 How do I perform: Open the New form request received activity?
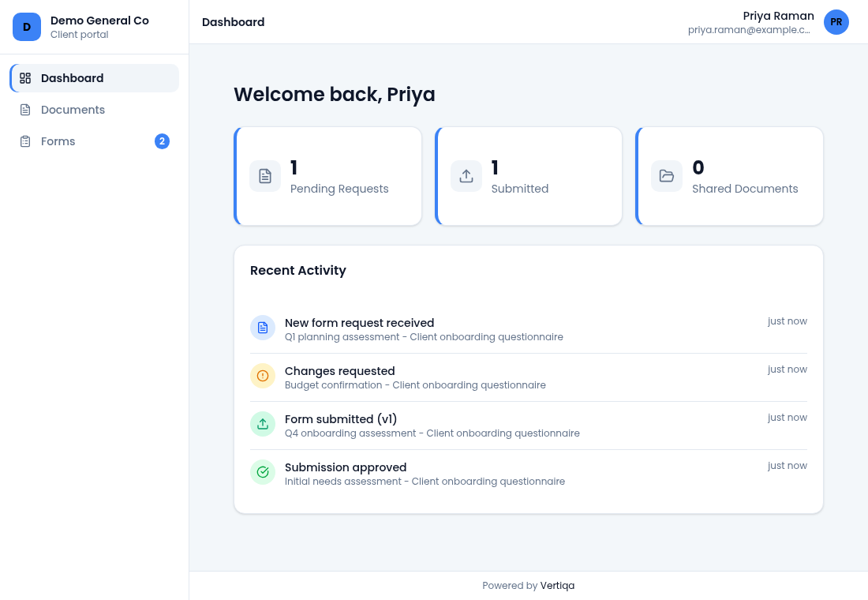pyautogui.click(x=529, y=329)
